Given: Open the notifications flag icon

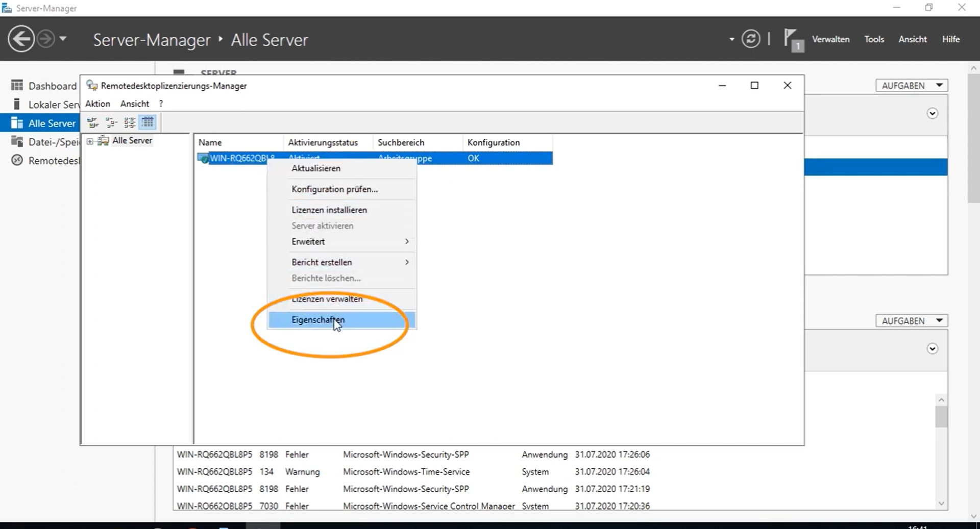Looking at the screenshot, I should (x=793, y=39).
